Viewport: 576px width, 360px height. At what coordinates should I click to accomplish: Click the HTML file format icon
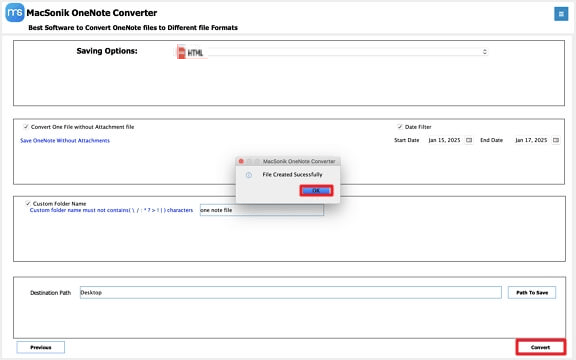point(181,52)
